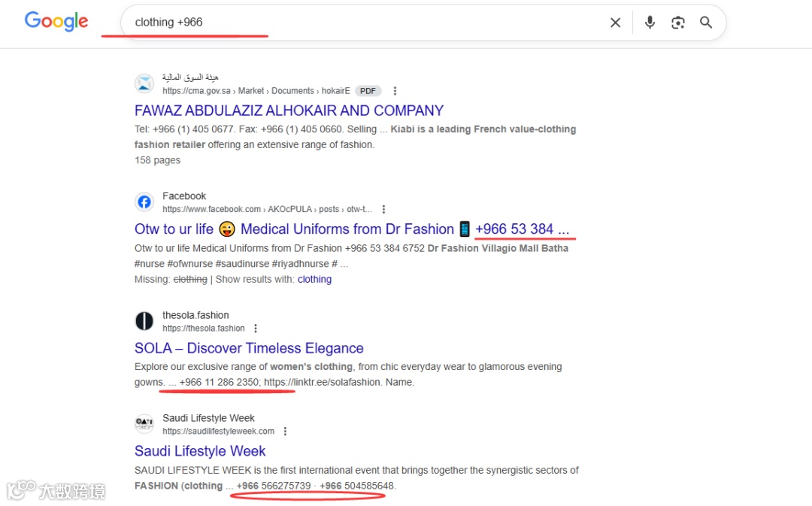Click the thesola.fashion site name
The image size is (812, 506).
point(195,315)
